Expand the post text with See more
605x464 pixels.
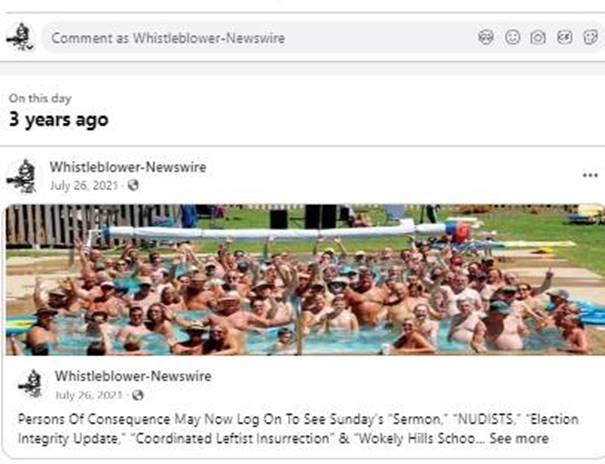[x=519, y=439]
